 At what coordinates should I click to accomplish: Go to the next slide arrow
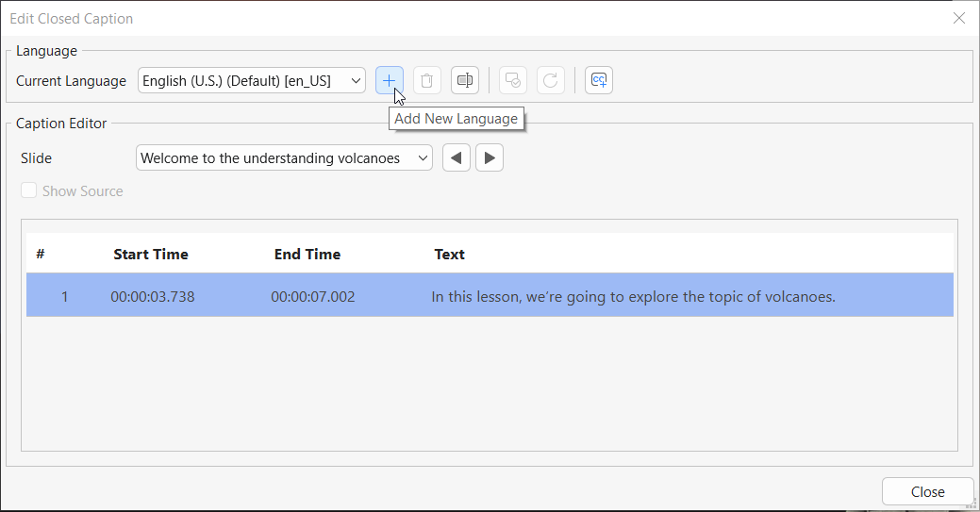tap(490, 158)
